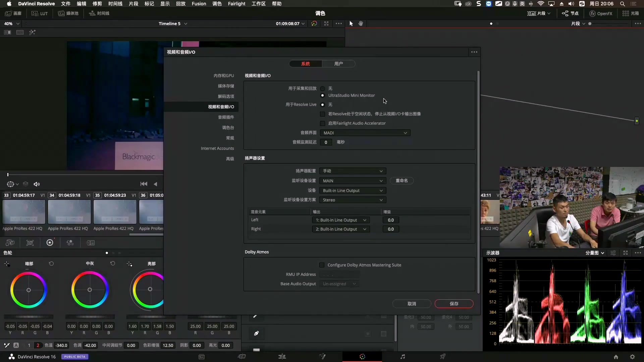
Task: Toggle the Timeline (时间线) panel icon
Action: pyautogui.click(x=99, y=13)
